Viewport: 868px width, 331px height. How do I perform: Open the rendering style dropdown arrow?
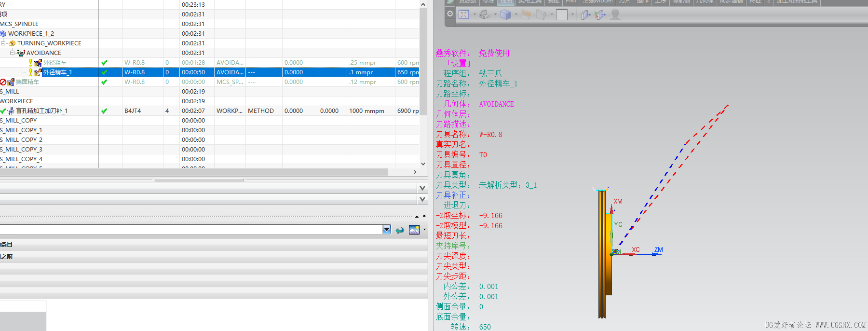[x=516, y=14]
